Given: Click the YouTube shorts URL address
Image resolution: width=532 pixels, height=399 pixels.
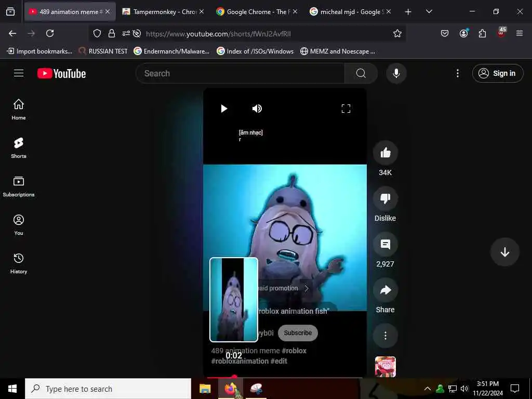Looking at the screenshot, I should 218,34.
